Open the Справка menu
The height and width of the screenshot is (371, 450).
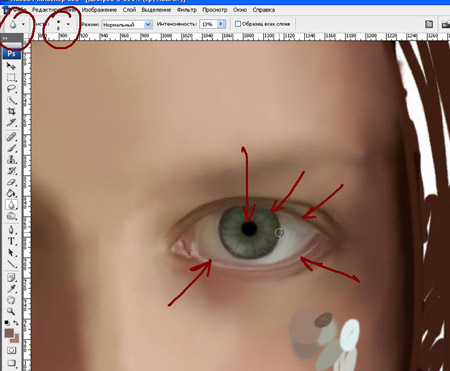point(264,10)
